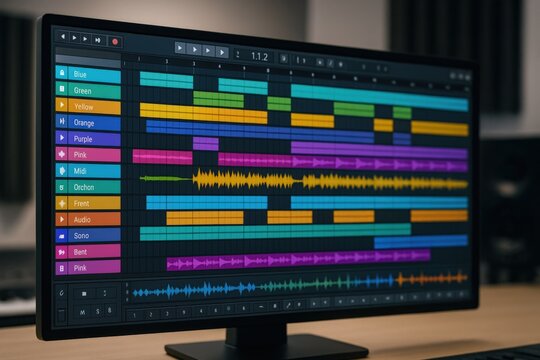Click the rewind arrow in the top-left transport
This screenshot has width=540, height=360.
coord(63,36)
